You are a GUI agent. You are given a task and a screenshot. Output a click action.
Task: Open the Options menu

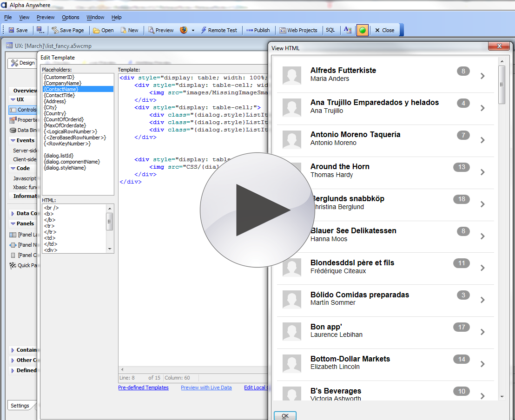click(x=71, y=17)
